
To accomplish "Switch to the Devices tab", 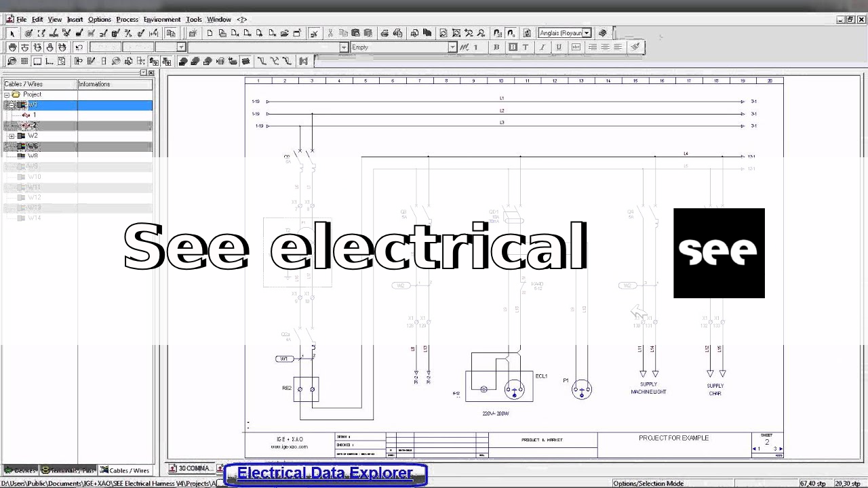I will click(x=20, y=470).
